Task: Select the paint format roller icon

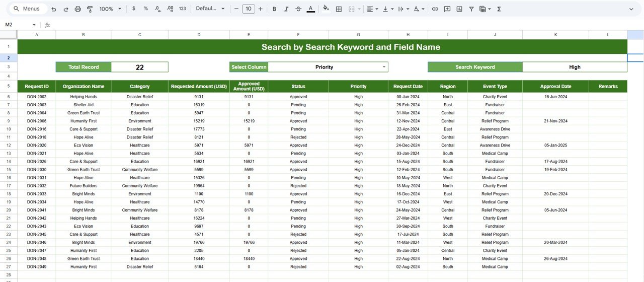Action: tap(90, 9)
